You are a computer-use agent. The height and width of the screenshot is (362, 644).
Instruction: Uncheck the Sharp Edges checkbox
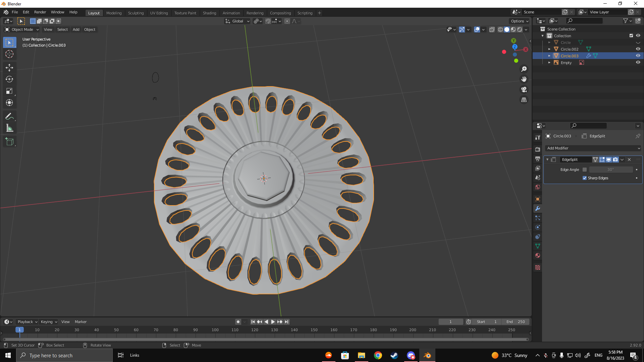pos(585,178)
